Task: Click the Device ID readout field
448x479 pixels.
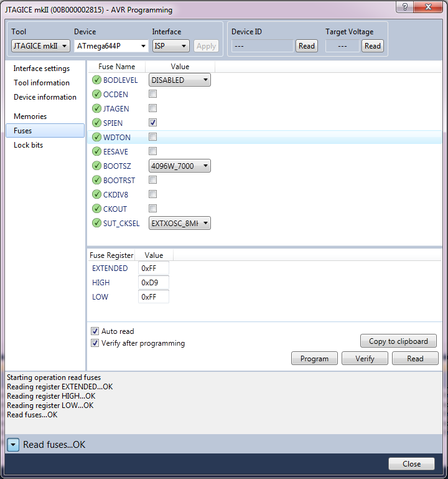Action: (x=262, y=46)
